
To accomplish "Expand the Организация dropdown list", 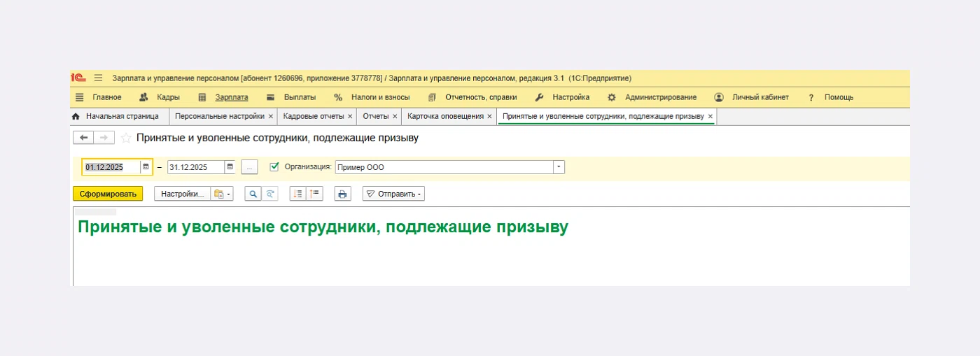I will [x=559, y=167].
